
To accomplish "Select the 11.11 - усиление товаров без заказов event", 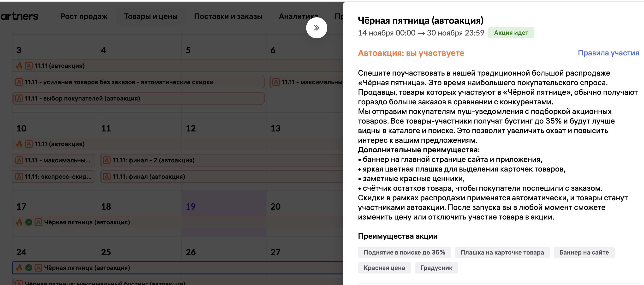I will [x=119, y=82].
